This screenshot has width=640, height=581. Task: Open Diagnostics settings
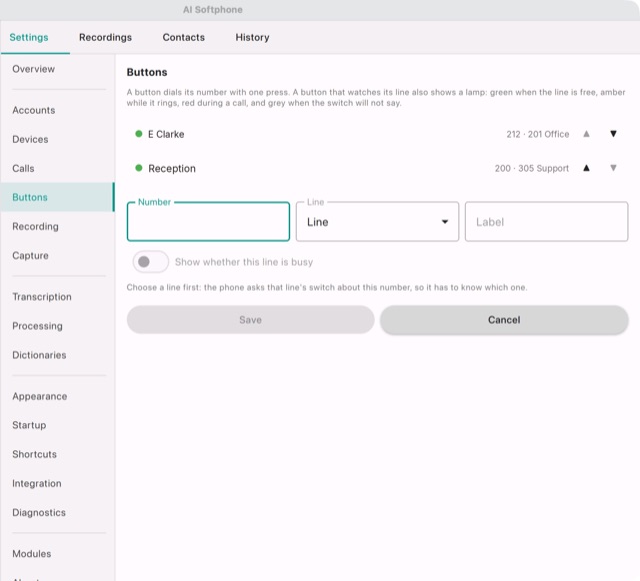[58, 513]
